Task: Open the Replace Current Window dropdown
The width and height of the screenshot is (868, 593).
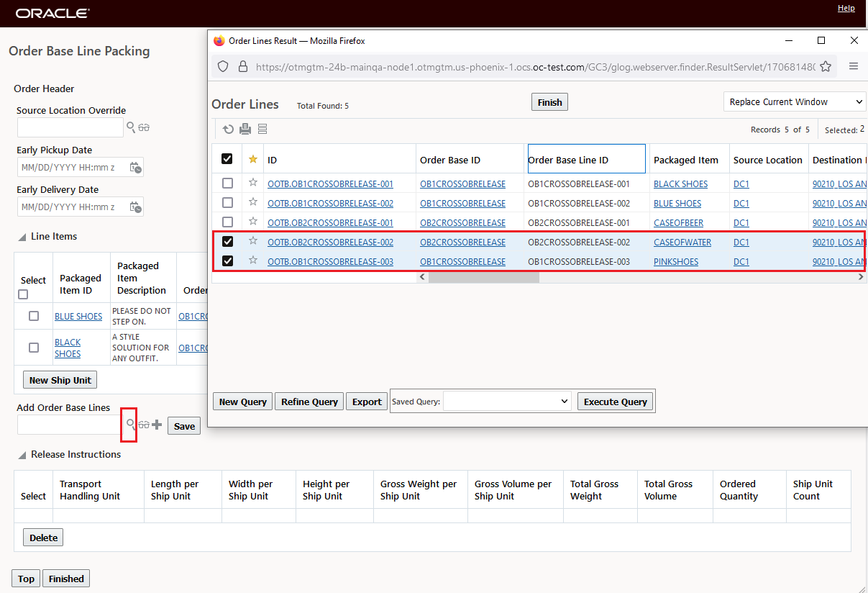Action: click(795, 102)
